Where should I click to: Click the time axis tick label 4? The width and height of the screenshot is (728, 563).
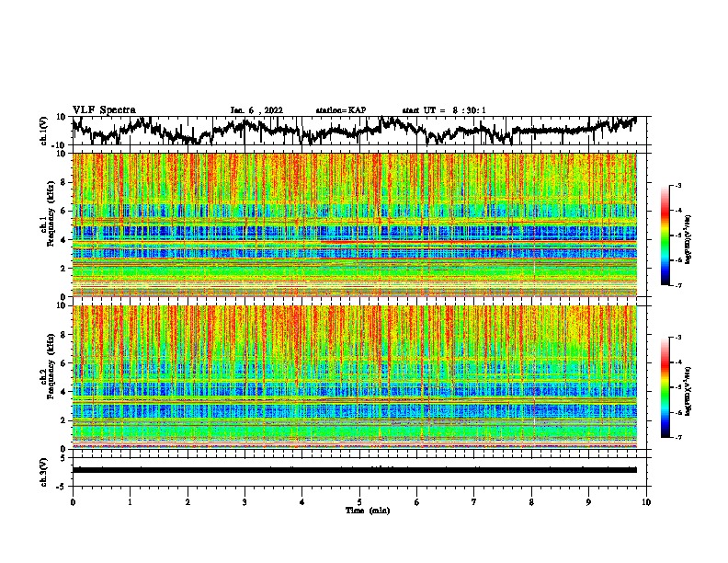(x=302, y=502)
